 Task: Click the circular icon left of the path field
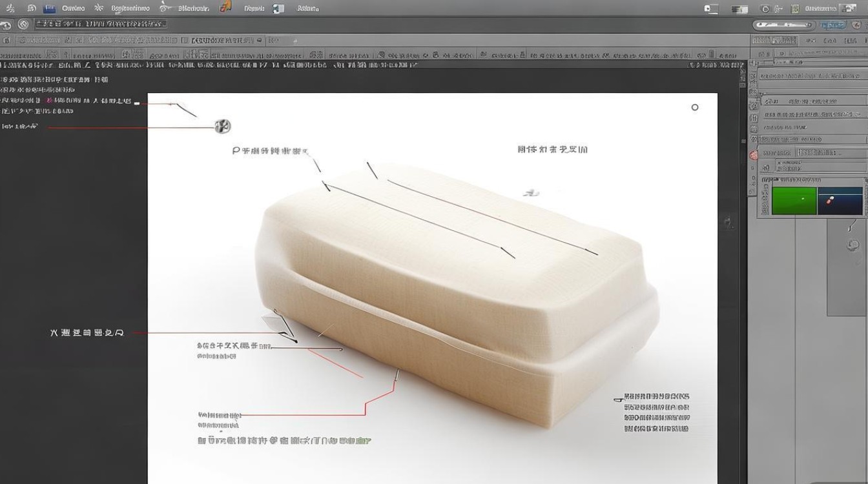click(24, 25)
